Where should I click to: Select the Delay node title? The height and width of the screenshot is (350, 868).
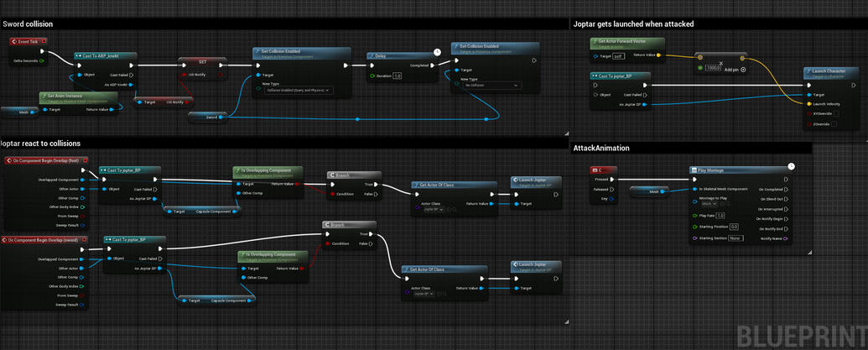click(382, 56)
